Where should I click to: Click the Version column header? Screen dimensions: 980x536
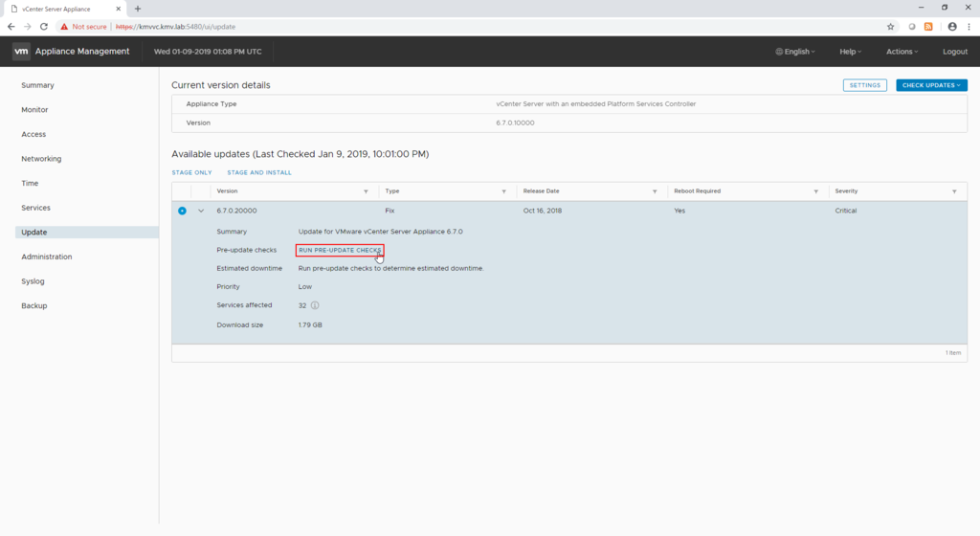tap(227, 191)
